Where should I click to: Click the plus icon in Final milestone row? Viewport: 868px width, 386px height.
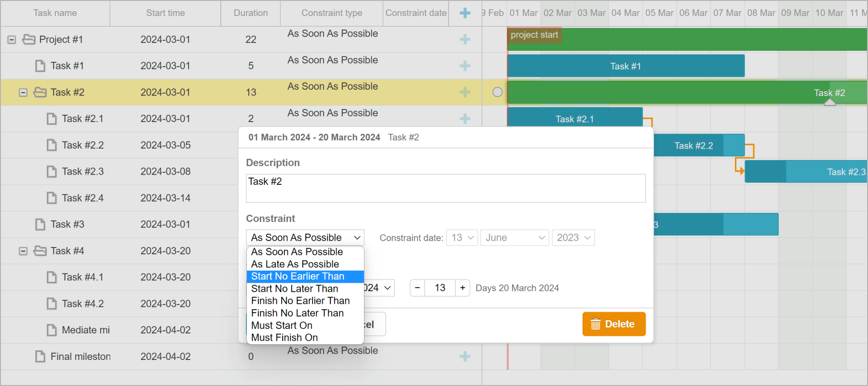coord(465,357)
